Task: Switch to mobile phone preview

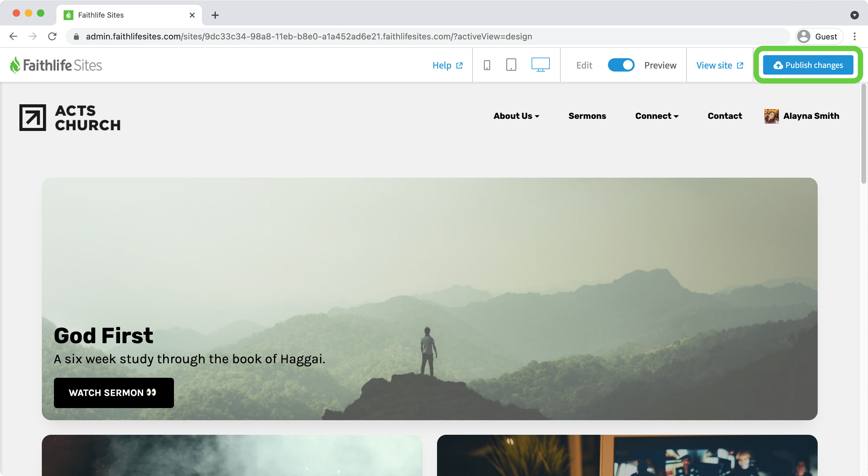Action: click(x=486, y=65)
